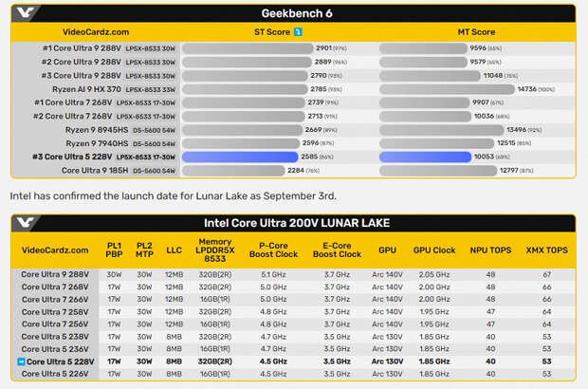Click the VideoCardz logo in Lunar Lake table header
The width and height of the screenshot is (588, 389).
25,222
